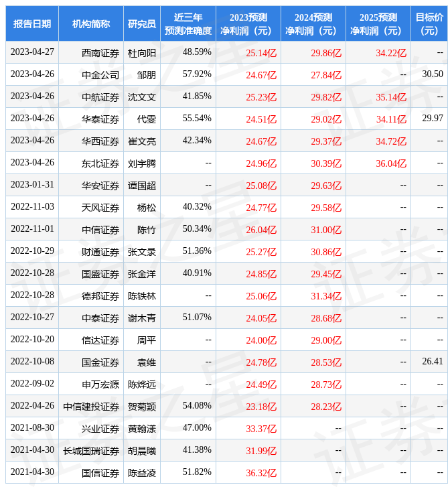Screen dimensions: 448x489
Task: Click 2023 profit 25.14亿
Action: coord(261,54)
